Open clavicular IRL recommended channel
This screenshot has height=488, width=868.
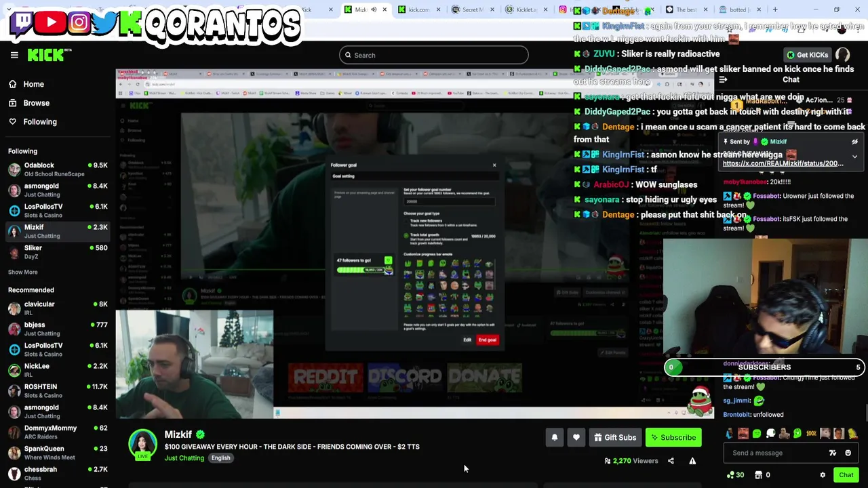(58, 308)
